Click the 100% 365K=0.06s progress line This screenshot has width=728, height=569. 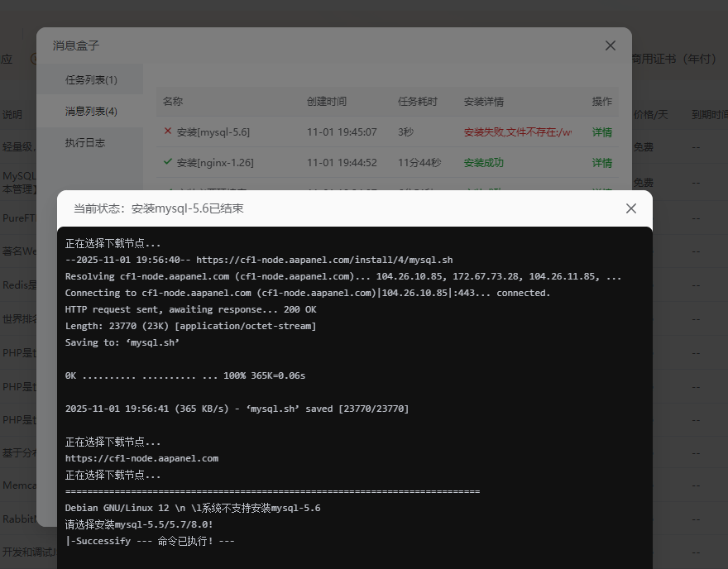[x=184, y=375]
